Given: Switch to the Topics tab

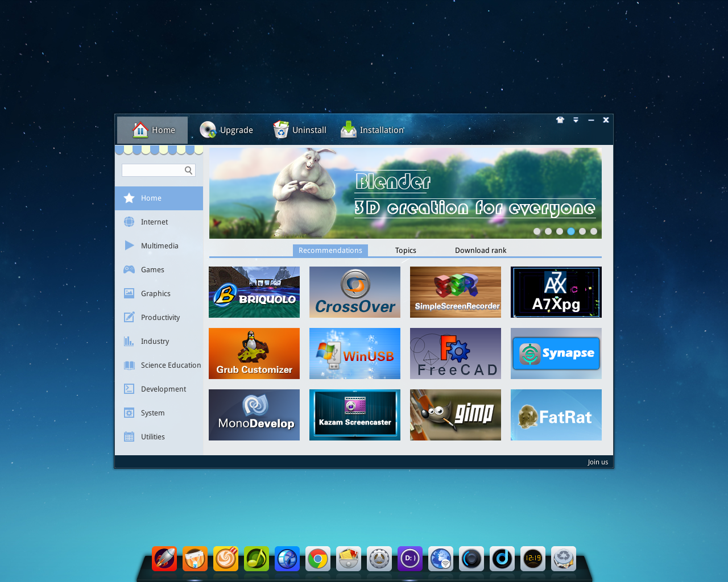Looking at the screenshot, I should click(406, 251).
